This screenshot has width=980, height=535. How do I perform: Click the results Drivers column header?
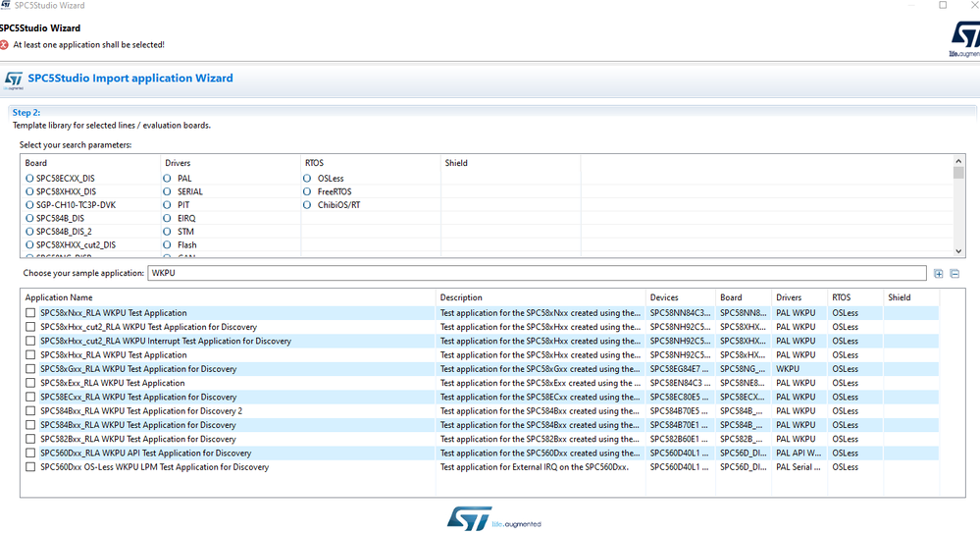(x=800, y=297)
